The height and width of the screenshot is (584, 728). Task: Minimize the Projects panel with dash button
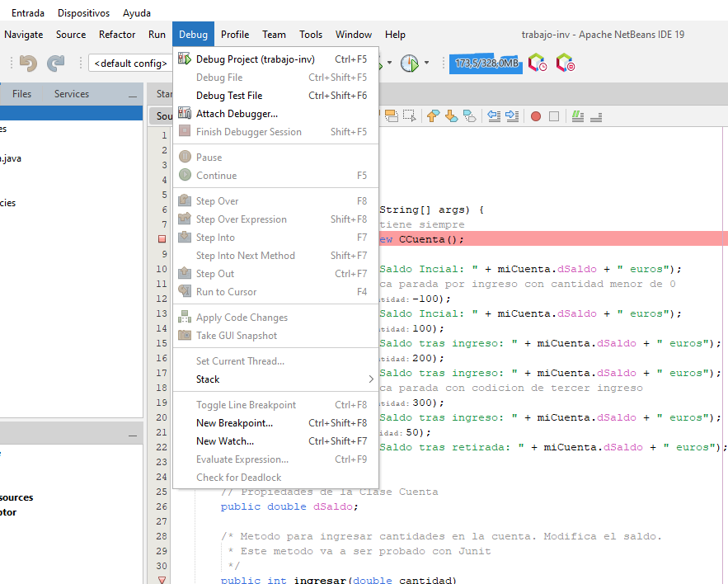(133, 96)
